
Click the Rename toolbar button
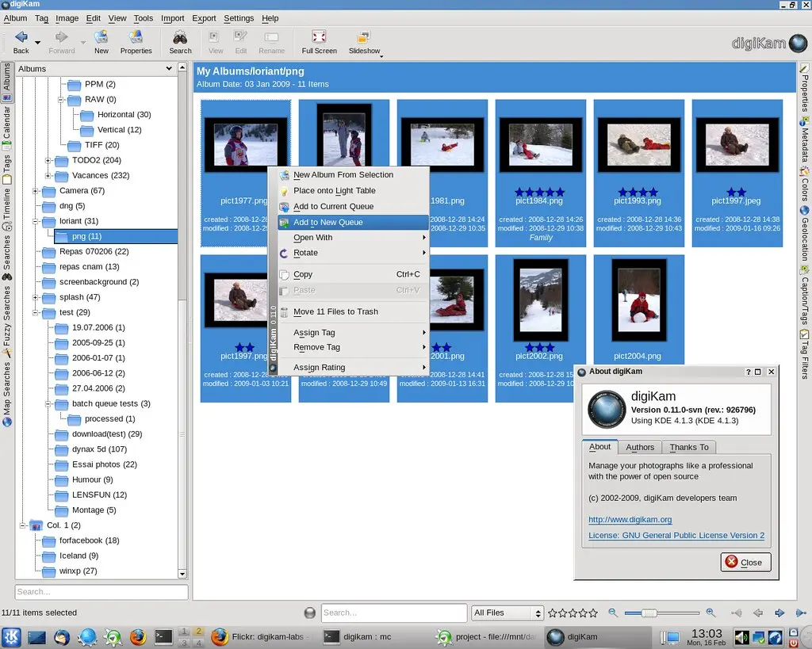pyautogui.click(x=271, y=41)
